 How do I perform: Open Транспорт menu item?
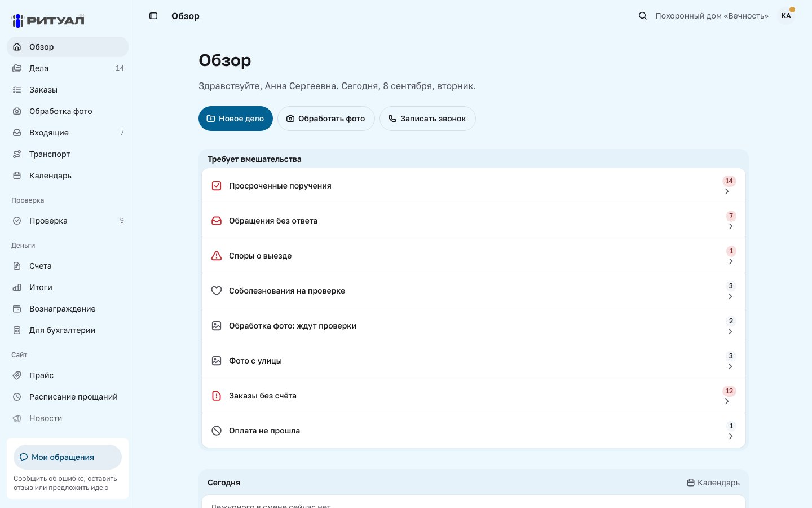tap(68, 154)
